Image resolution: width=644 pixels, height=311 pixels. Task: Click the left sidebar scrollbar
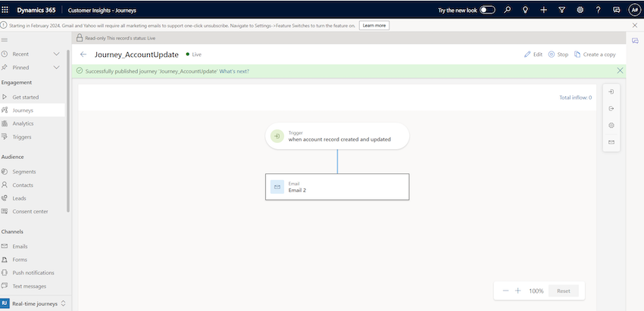(x=68, y=131)
